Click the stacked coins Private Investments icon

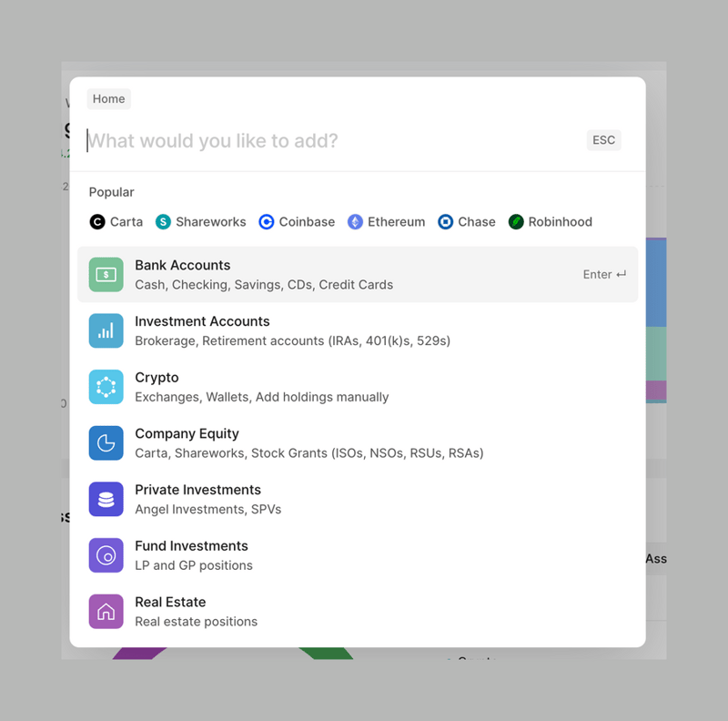(106, 499)
